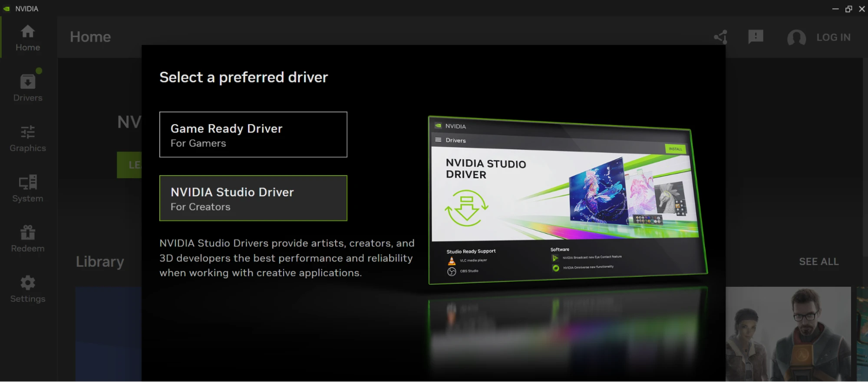This screenshot has width=868, height=382.
Task: Open the Redeem section in sidebar
Action: pos(28,239)
